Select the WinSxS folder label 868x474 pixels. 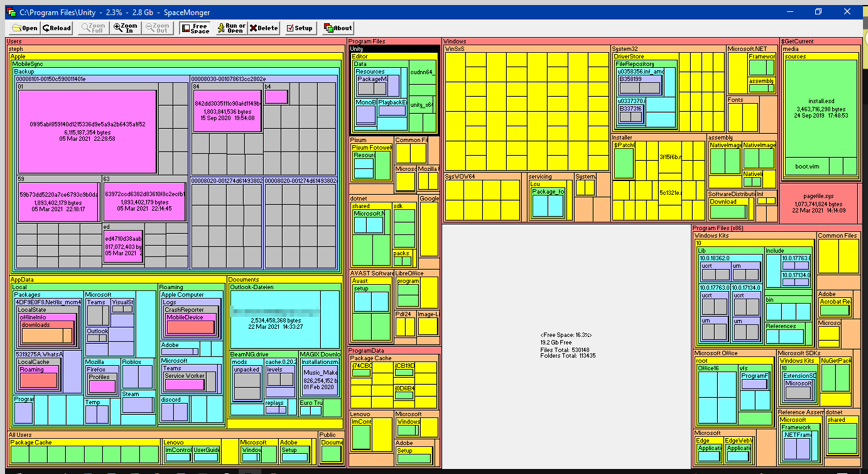tap(455, 48)
